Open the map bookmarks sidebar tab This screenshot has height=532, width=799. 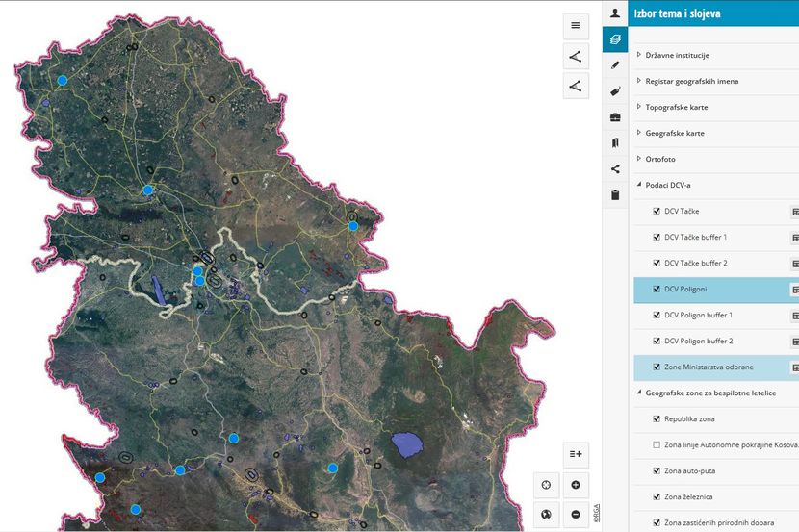coord(615,143)
